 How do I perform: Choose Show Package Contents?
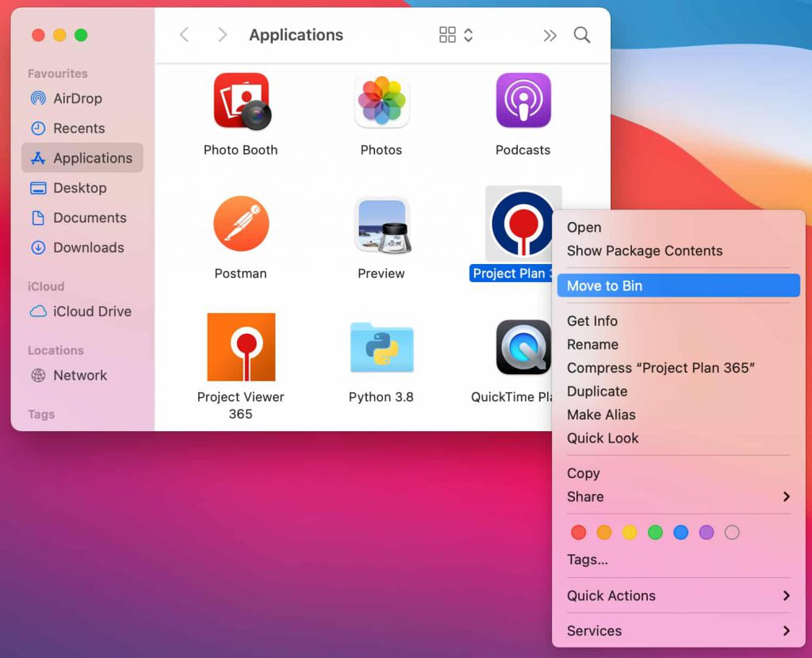[679, 251]
